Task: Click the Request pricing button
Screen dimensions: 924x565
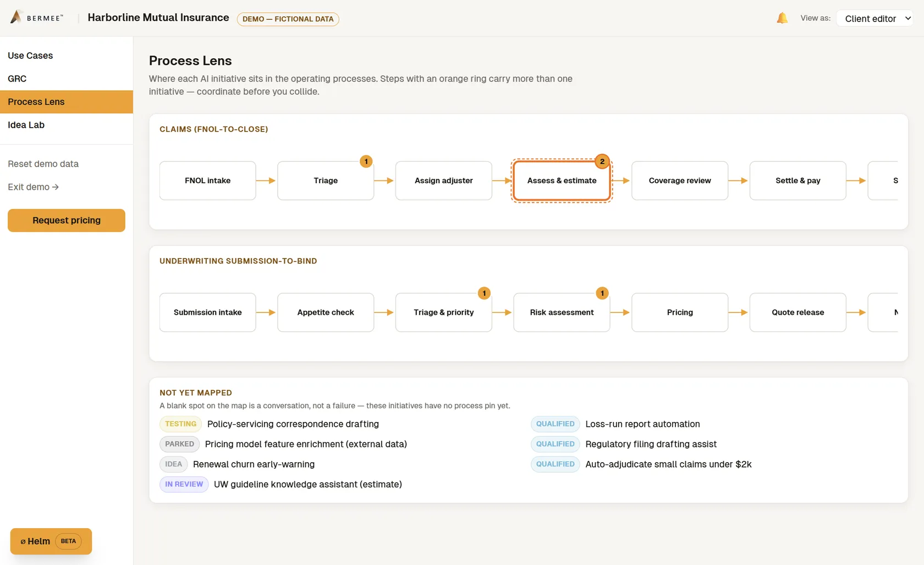Action: [67, 220]
